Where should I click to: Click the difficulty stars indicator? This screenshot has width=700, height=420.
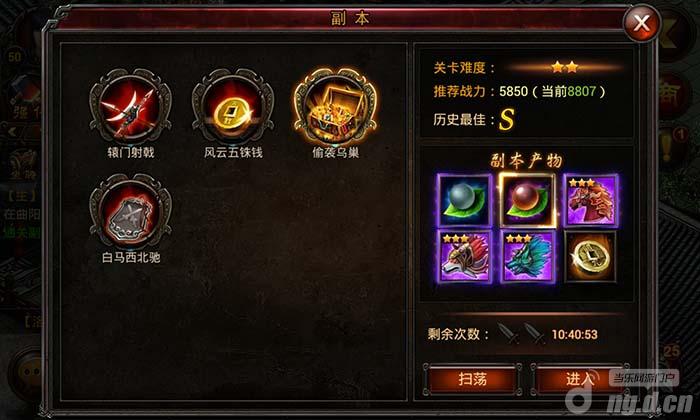(x=565, y=68)
